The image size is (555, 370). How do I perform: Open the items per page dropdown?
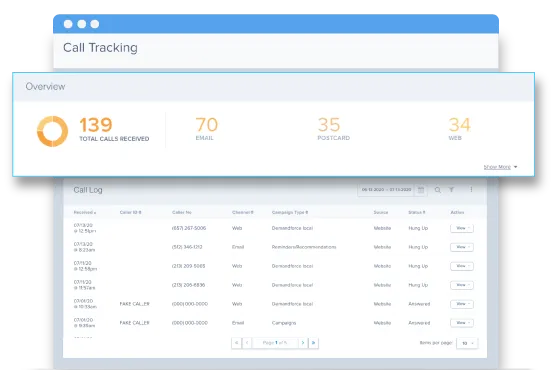point(467,343)
